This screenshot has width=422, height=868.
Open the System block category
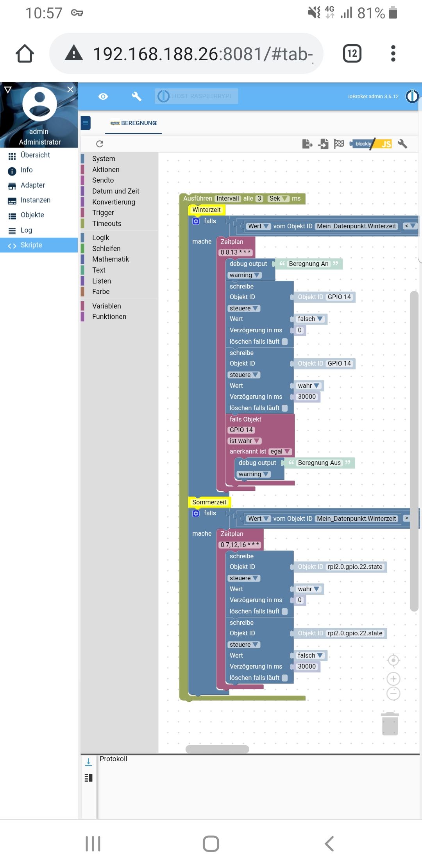tap(104, 159)
